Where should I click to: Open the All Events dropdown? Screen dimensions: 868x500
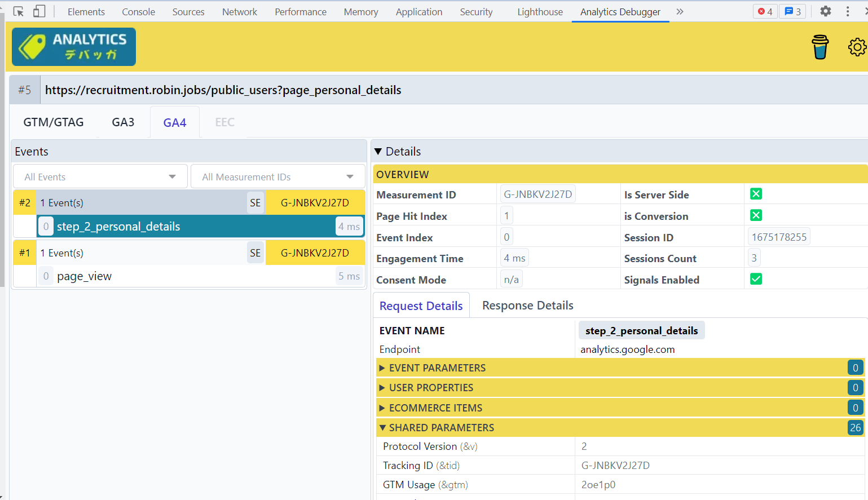pos(100,177)
